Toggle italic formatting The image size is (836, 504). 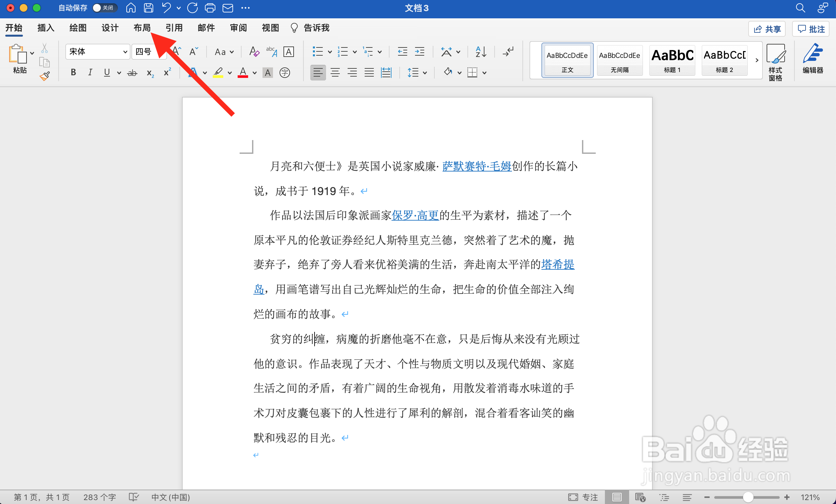point(90,72)
